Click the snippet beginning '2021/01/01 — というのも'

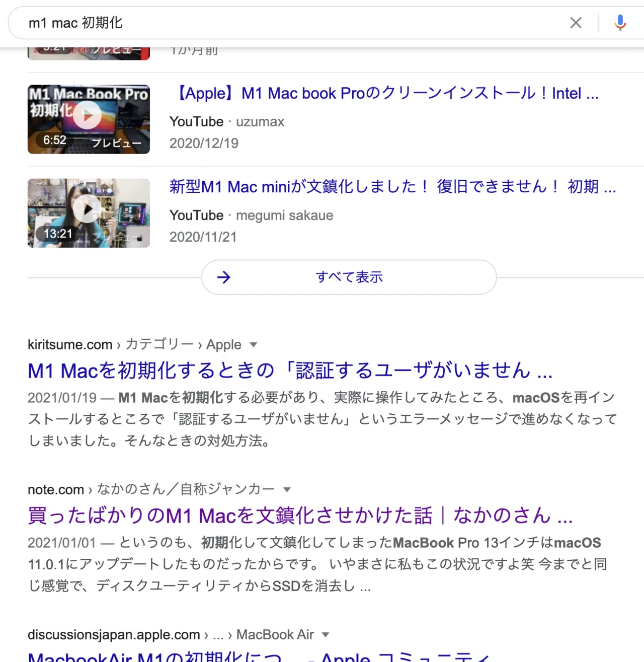(317, 564)
